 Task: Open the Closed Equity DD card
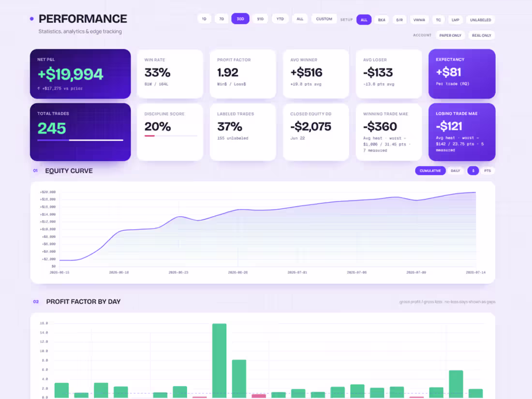[316, 132]
